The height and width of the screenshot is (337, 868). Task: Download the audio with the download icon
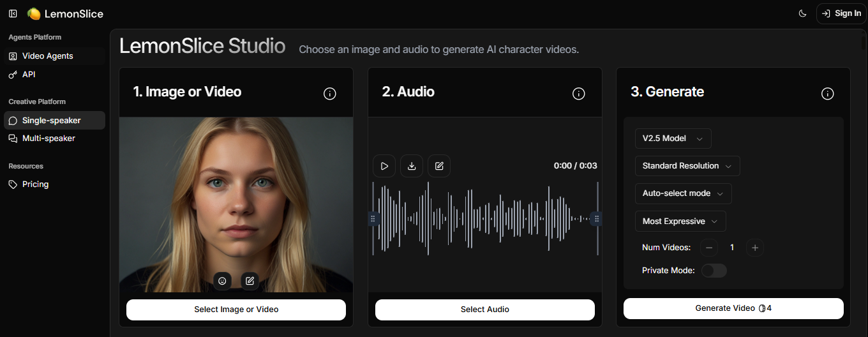[x=412, y=166]
